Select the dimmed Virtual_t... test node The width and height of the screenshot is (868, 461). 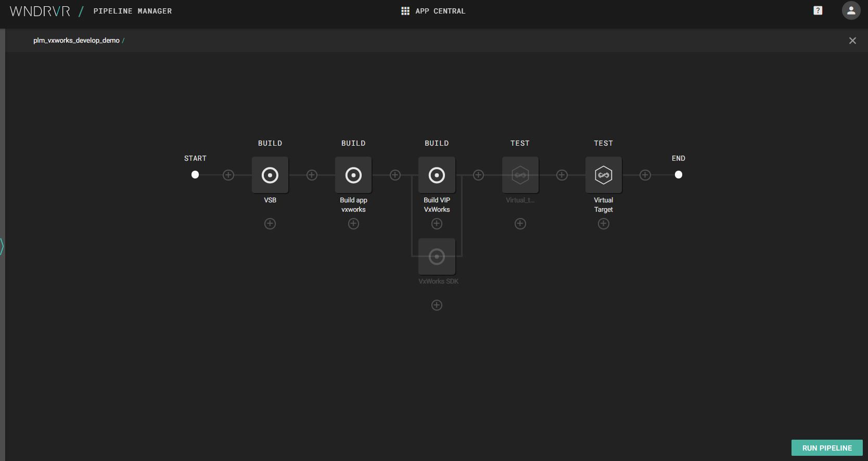click(520, 175)
